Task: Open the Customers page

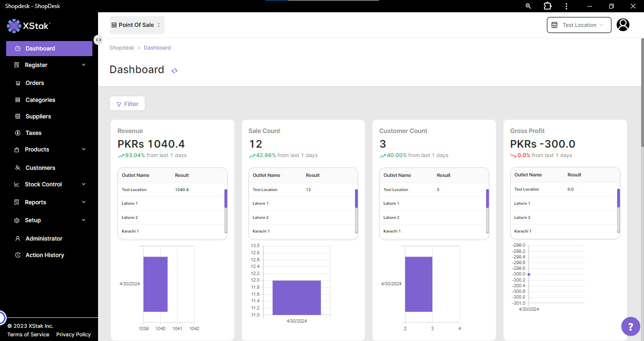Action: pyautogui.click(x=40, y=168)
